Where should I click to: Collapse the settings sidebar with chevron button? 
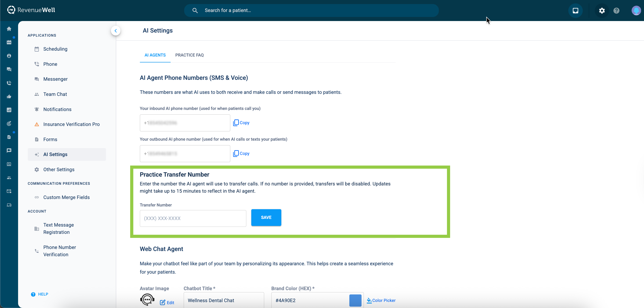pos(115,31)
